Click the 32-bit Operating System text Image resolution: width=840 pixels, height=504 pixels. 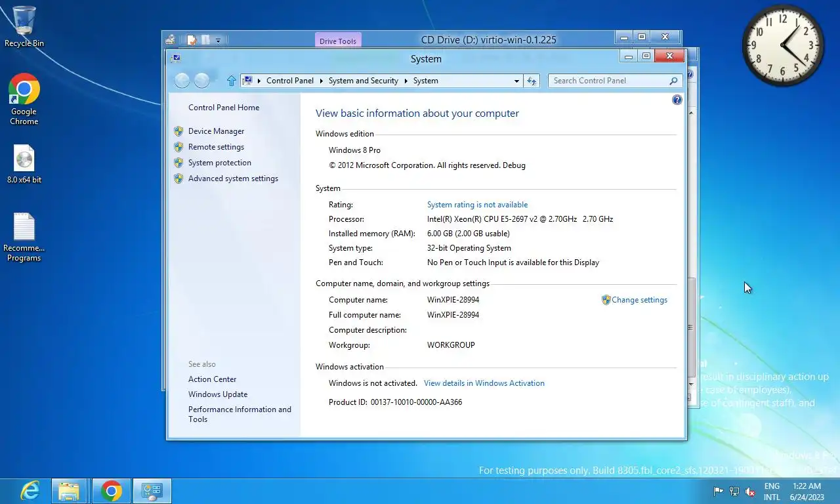pyautogui.click(x=469, y=248)
